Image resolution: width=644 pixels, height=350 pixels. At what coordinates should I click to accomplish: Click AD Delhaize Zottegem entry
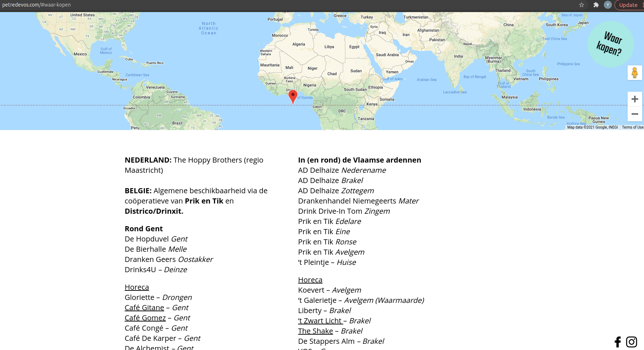point(336,191)
